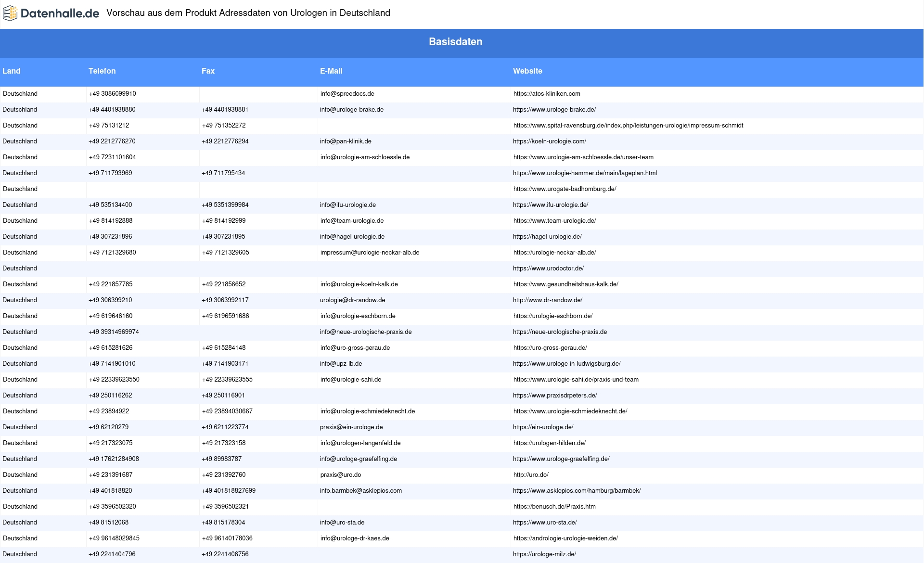
Task: Open https://www.uro-sta.de/ link
Action: (x=545, y=523)
